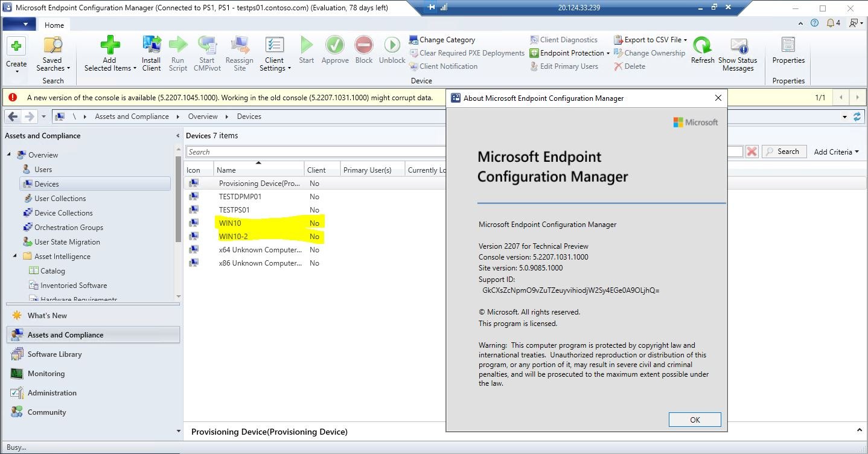The image size is (868, 454).
Task: Click the Search button
Action: [x=782, y=152]
